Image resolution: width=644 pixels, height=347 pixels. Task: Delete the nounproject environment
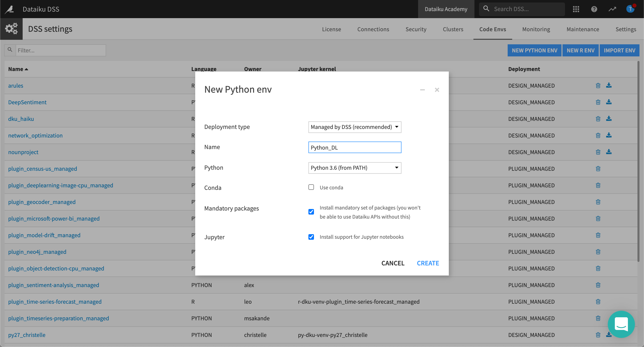598,152
